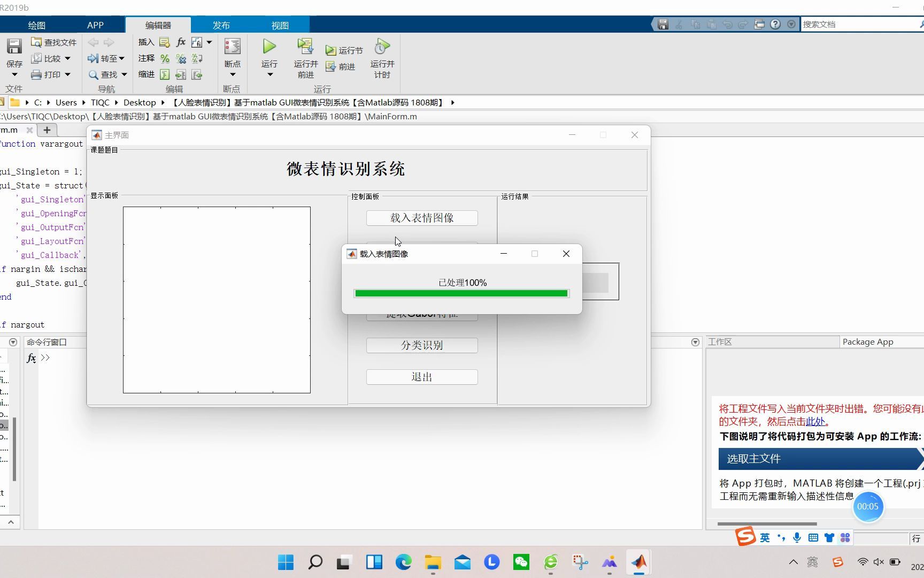924x578 pixels.
Task: Click the horizontal scrollbar in Package App panel
Action: coord(767,524)
